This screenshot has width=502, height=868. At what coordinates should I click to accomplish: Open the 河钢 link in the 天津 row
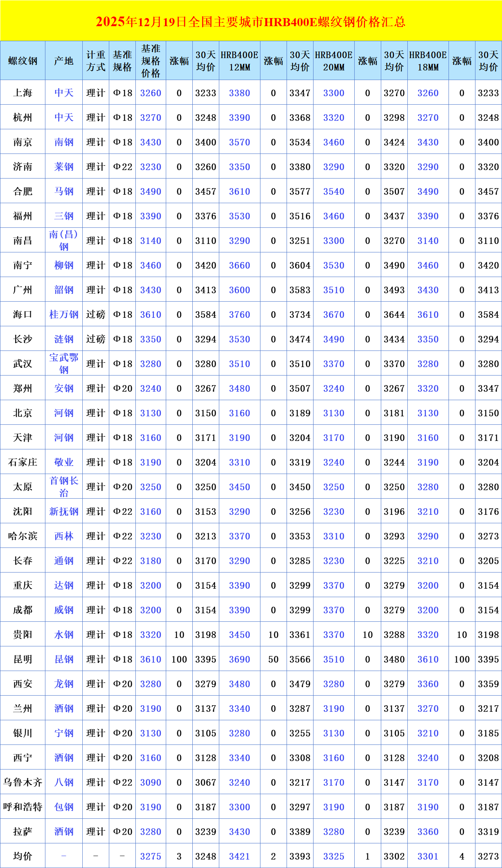tap(64, 438)
